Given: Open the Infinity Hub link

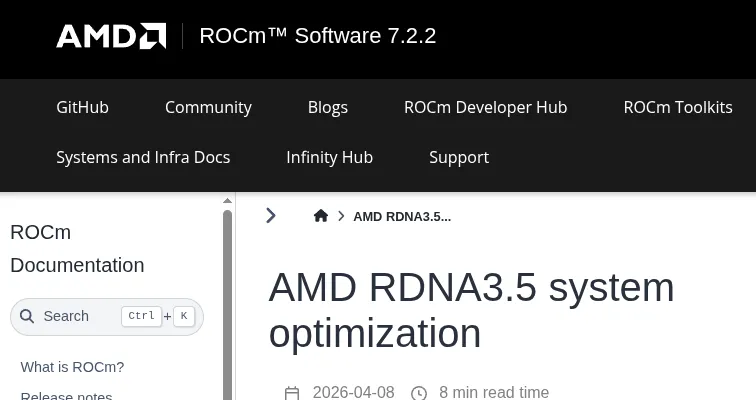Looking at the screenshot, I should click(x=329, y=157).
